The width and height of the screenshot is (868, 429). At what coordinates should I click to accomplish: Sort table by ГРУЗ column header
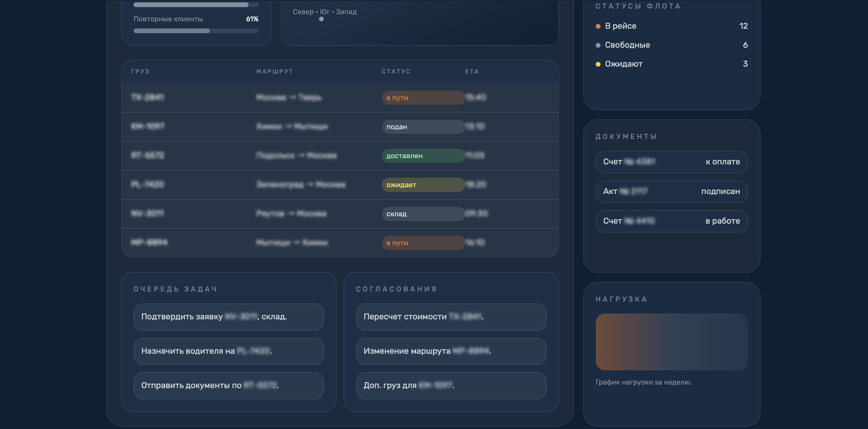(x=140, y=71)
